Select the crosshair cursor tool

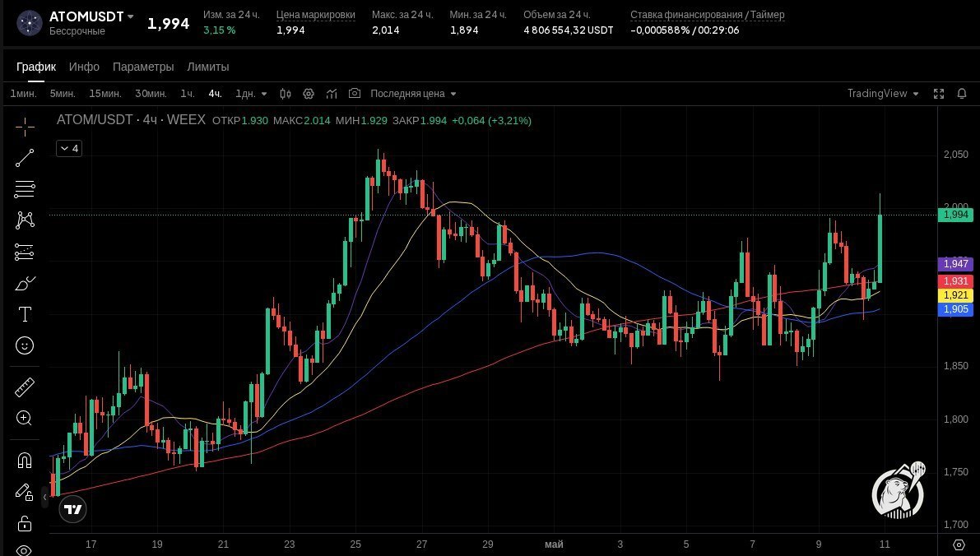[25, 127]
